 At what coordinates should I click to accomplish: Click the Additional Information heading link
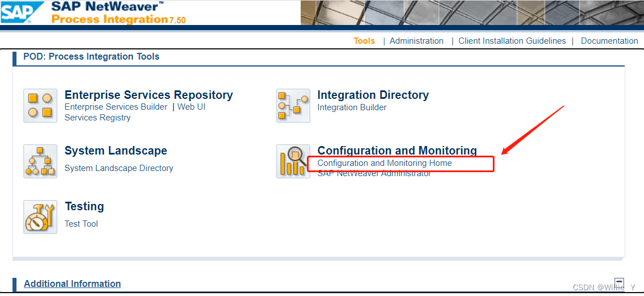[x=72, y=284]
